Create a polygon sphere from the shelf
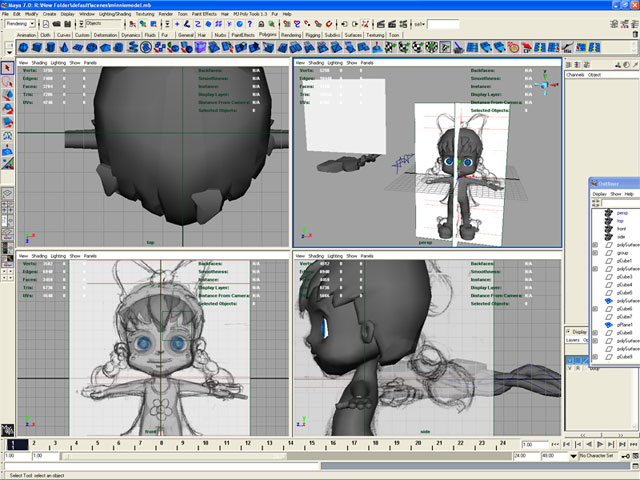 pos(23,47)
